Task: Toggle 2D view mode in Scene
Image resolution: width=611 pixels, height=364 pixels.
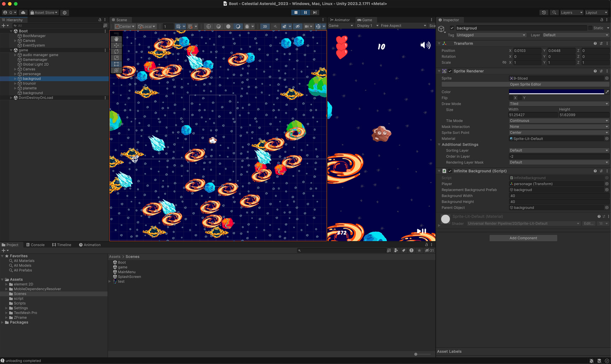Action: coord(265,27)
